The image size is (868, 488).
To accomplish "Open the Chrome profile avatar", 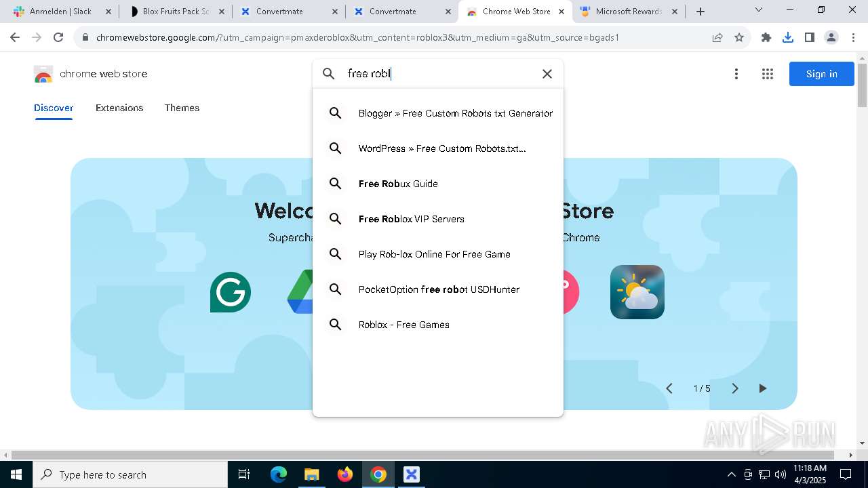I will pos(831,37).
